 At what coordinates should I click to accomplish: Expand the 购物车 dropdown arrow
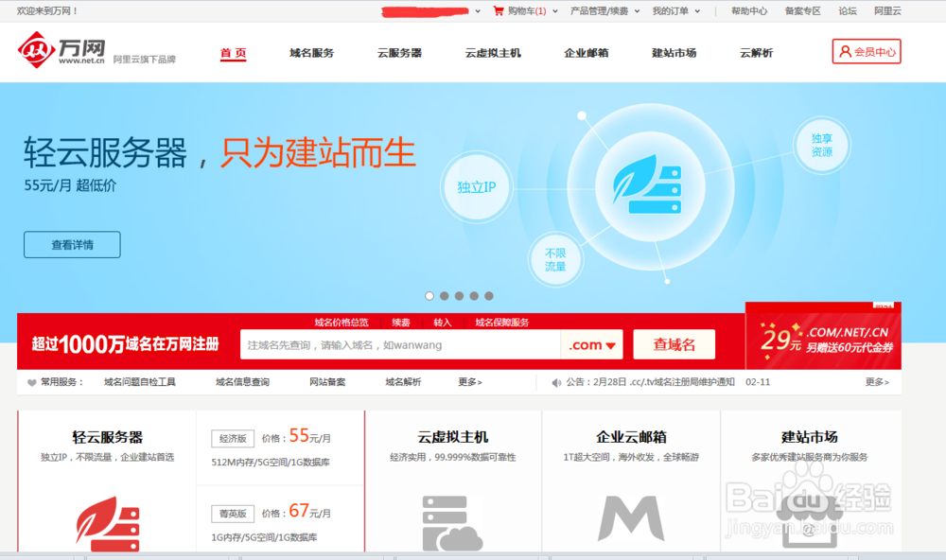point(555,10)
